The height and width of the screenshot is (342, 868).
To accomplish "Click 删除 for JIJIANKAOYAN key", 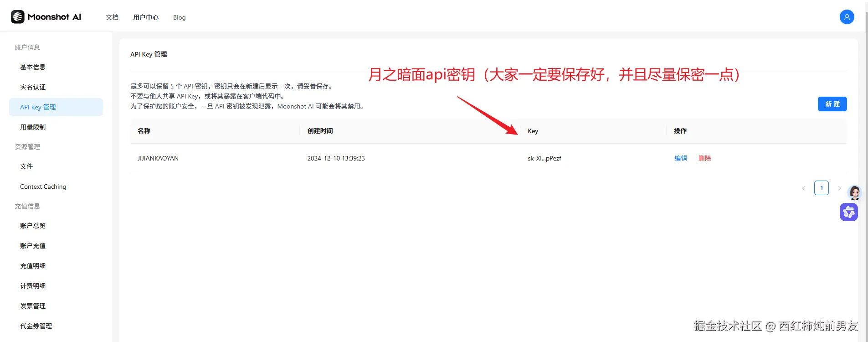I will click(x=705, y=158).
